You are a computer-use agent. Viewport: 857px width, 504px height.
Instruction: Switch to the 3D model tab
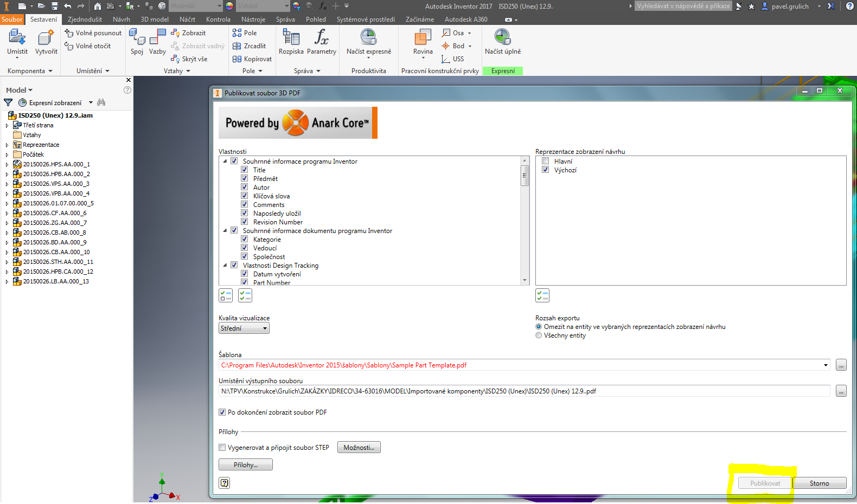(x=155, y=19)
